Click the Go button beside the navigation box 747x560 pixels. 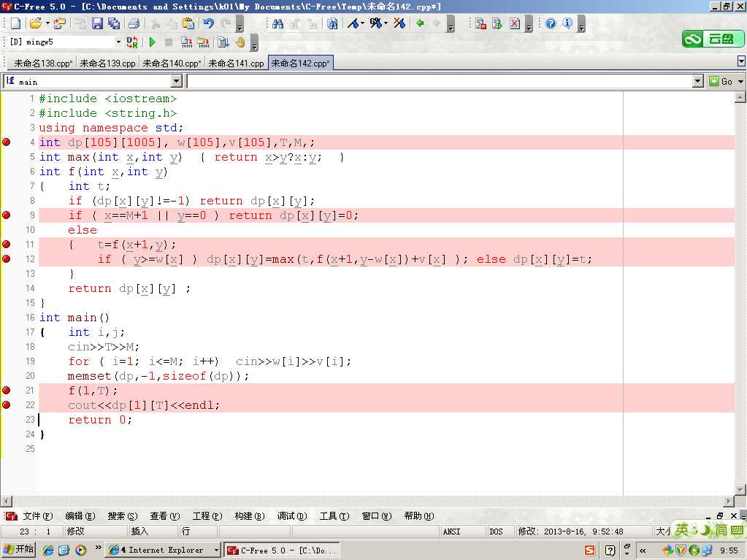[721, 82]
